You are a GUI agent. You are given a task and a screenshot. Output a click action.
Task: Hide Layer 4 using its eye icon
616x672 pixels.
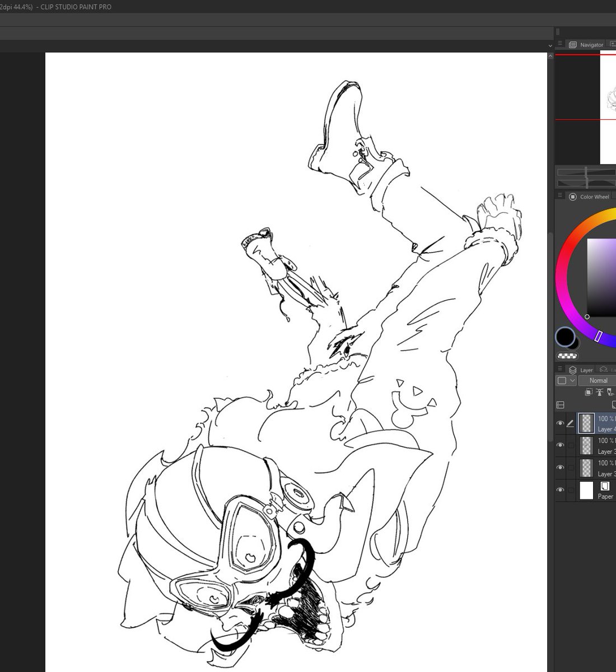(x=560, y=423)
